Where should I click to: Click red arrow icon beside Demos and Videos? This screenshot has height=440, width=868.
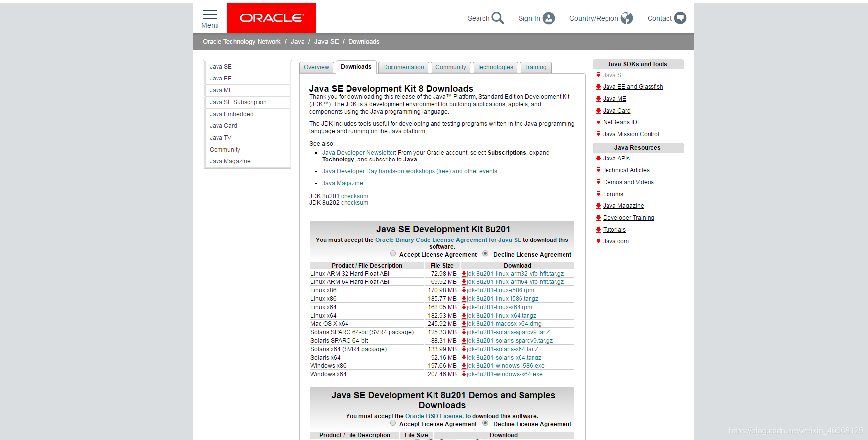pos(598,182)
